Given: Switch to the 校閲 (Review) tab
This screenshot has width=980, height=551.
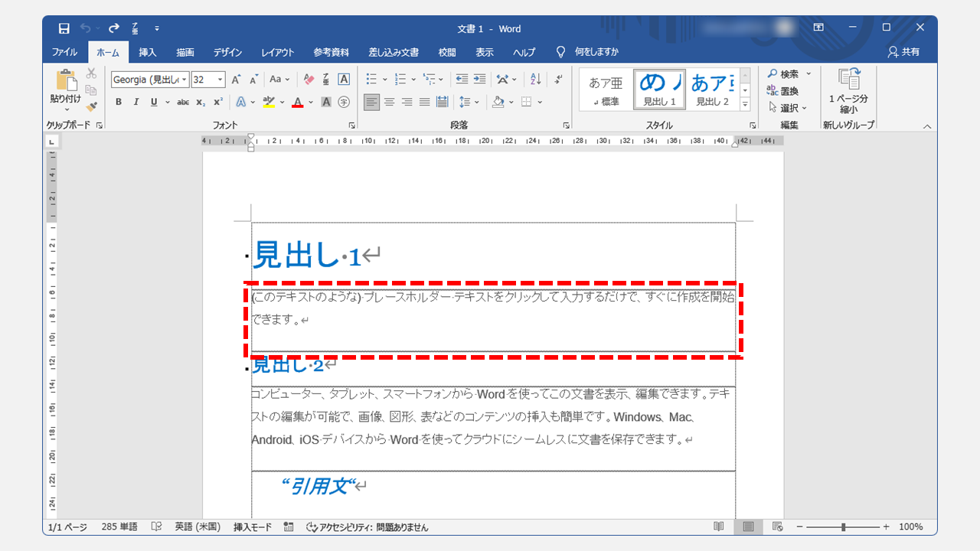Looking at the screenshot, I should point(447,52).
